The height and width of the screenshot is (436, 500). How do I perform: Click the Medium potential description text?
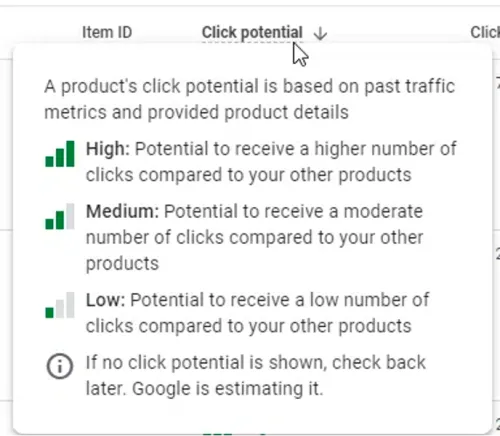pos(255,237)
